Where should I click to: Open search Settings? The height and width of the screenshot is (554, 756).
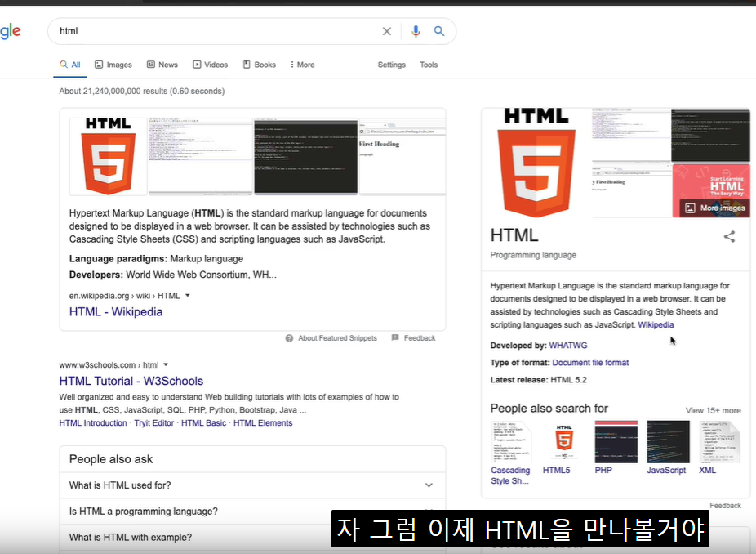pos(392,65)
